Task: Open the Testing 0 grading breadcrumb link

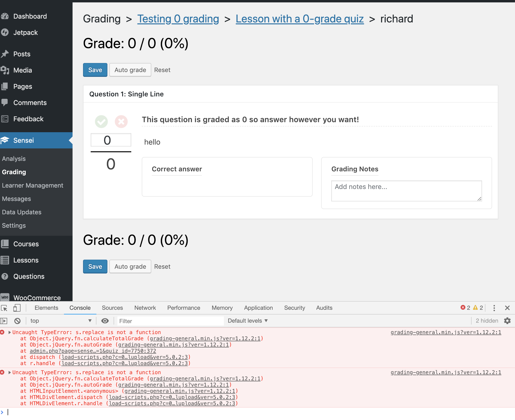Action: coord(178,19)
